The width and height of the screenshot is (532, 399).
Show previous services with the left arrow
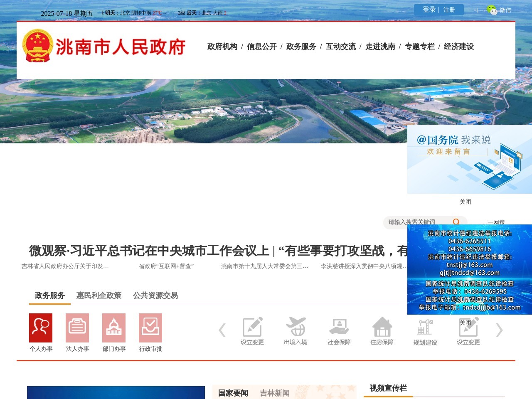pyautogui.click(x=222, y=330)
